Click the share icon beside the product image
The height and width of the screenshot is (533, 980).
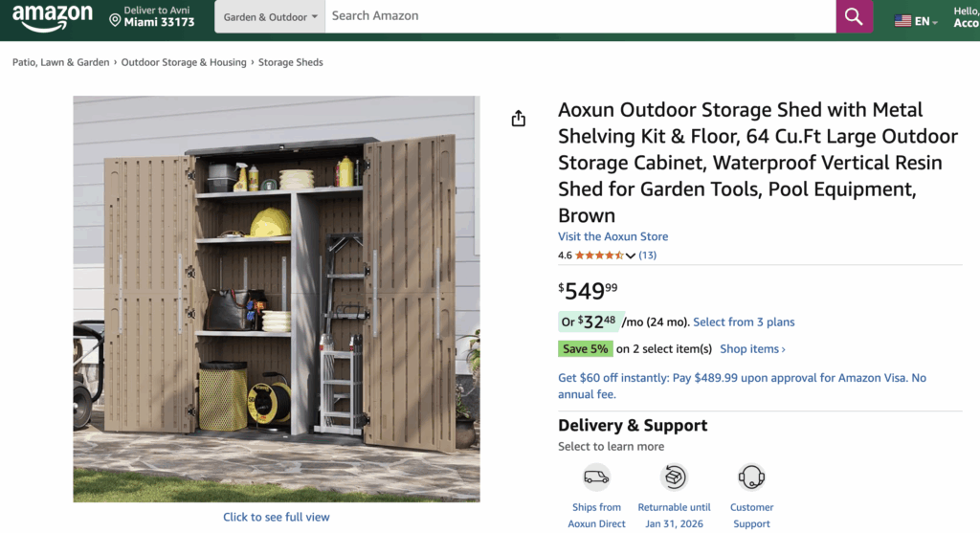pos(519,119)
